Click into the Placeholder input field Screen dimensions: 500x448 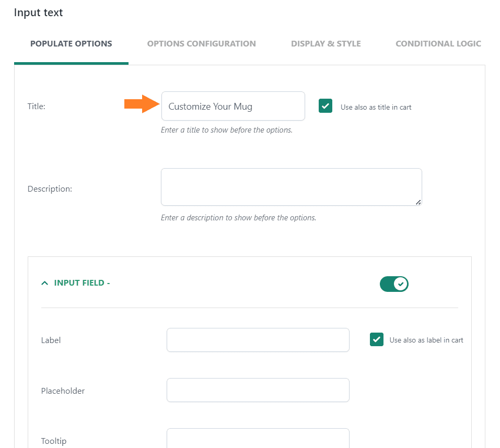coord(258,390)
